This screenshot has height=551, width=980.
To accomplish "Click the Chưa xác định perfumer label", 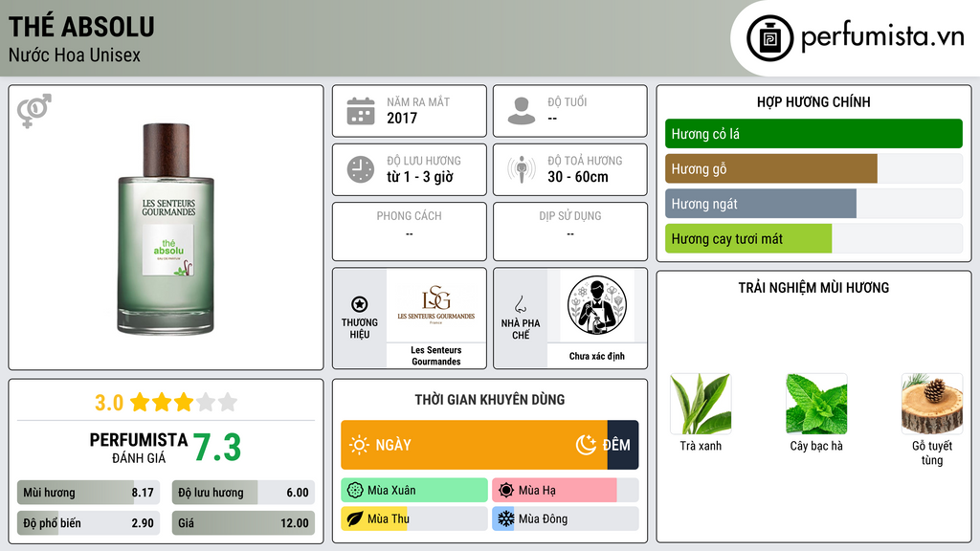I will 597,356.
